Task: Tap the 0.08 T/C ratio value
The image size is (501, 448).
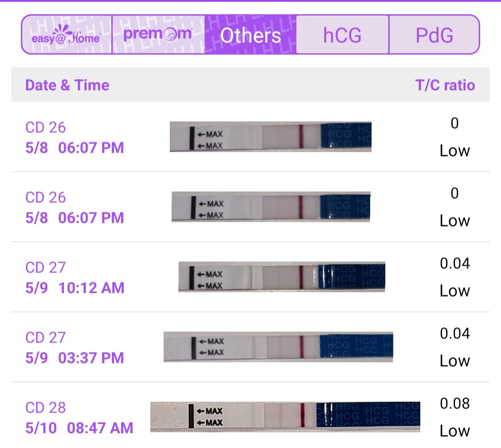Action: [x=455, y=403]
